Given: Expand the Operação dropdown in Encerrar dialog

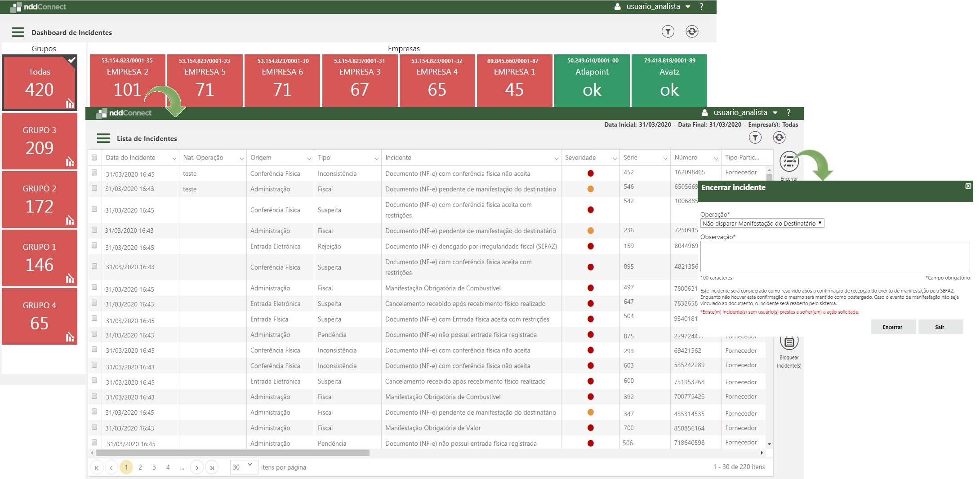Looking at the screenshot, I should point(762,223).
